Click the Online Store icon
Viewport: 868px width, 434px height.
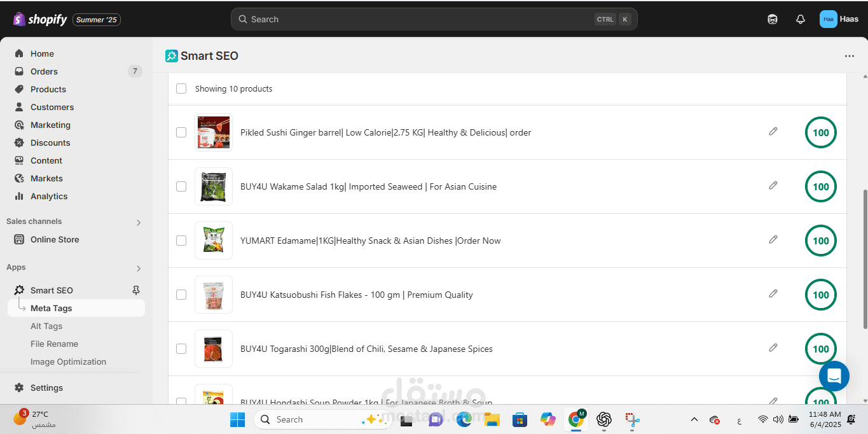click(19, 239)
